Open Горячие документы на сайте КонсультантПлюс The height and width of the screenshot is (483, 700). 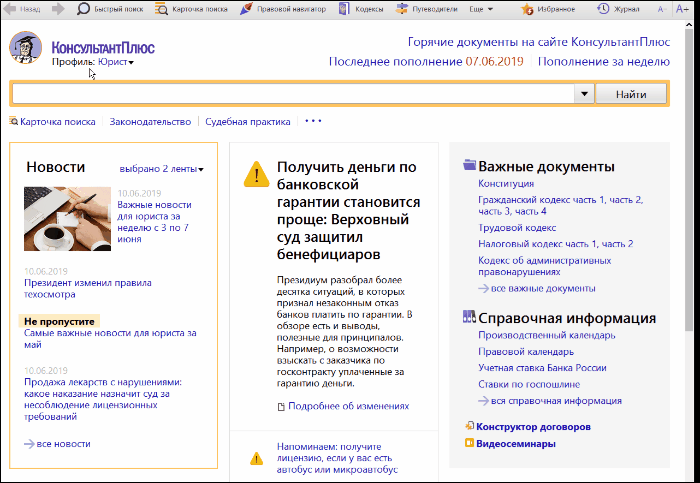point(539,42)
